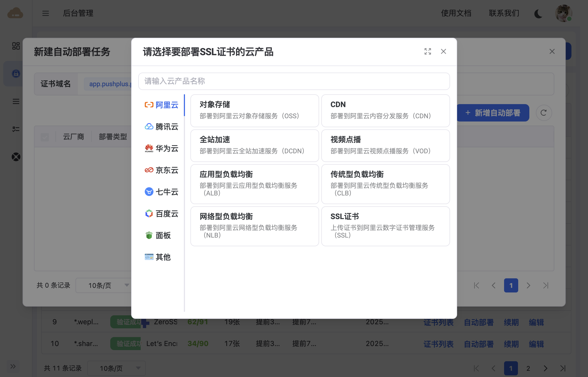Viewport: 588px width, 377px height.
Task: Click the 部署类型 column header
Action: [x=113, y=137]
